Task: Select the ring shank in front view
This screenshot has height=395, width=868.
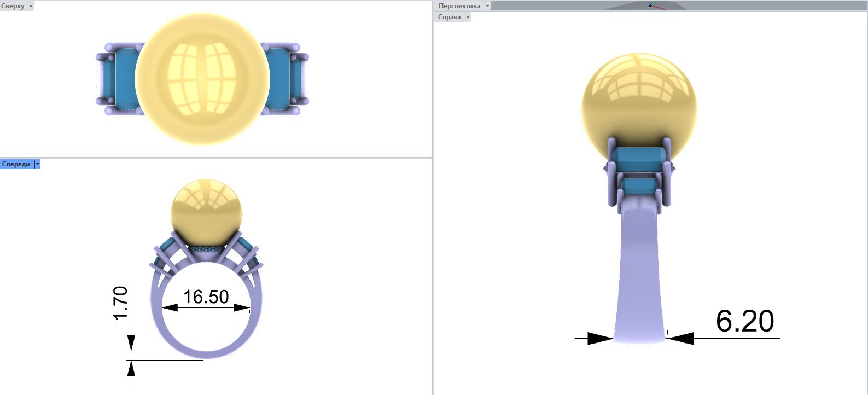Action: [x=206, y=328]
